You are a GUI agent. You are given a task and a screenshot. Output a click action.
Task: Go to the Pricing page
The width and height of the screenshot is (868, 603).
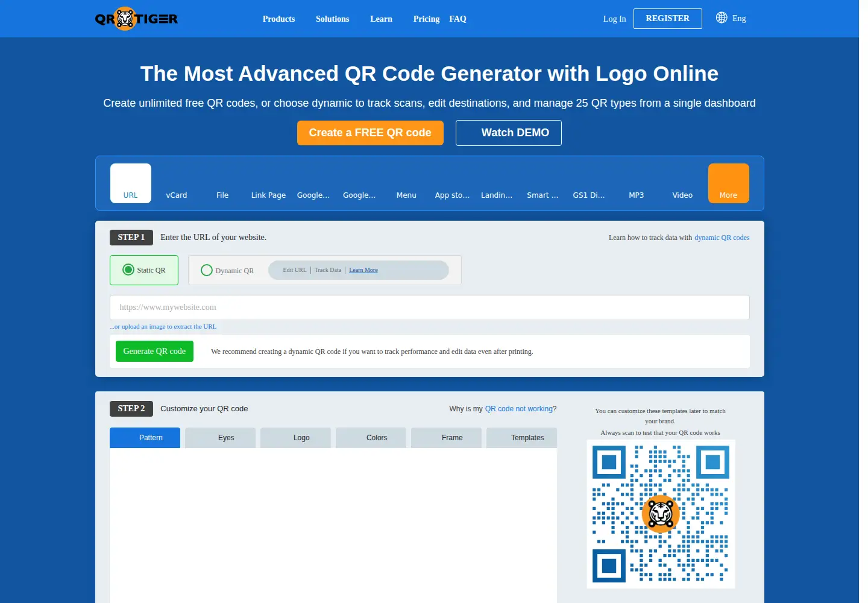[x=426, y=19]
